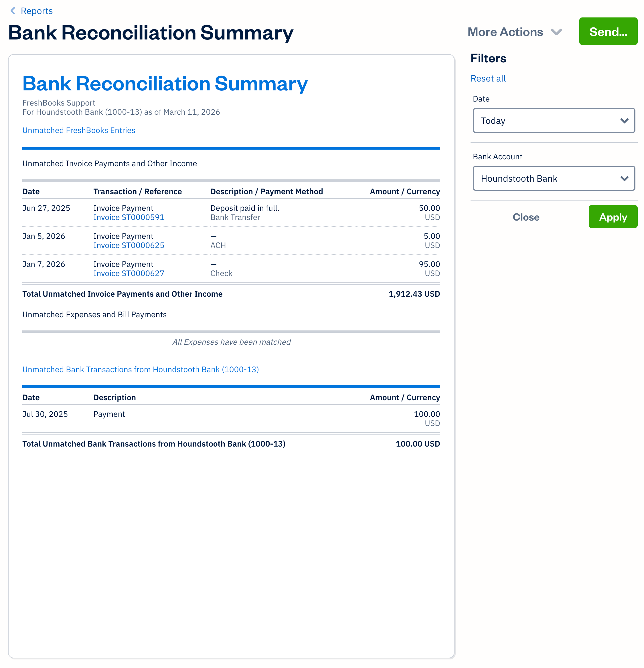Open Unmatched Bank Transactions from Houndstooth Bank

pyautogui.click(x=141, y=369)
